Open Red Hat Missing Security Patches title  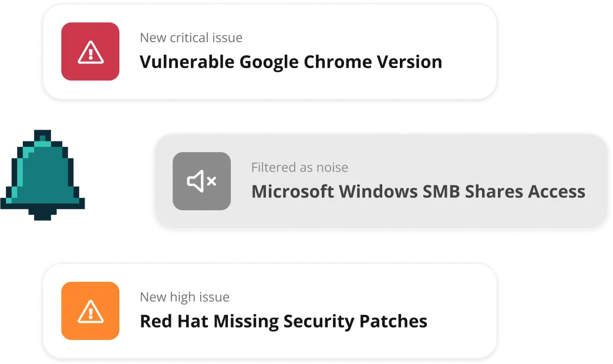(284, 321)
